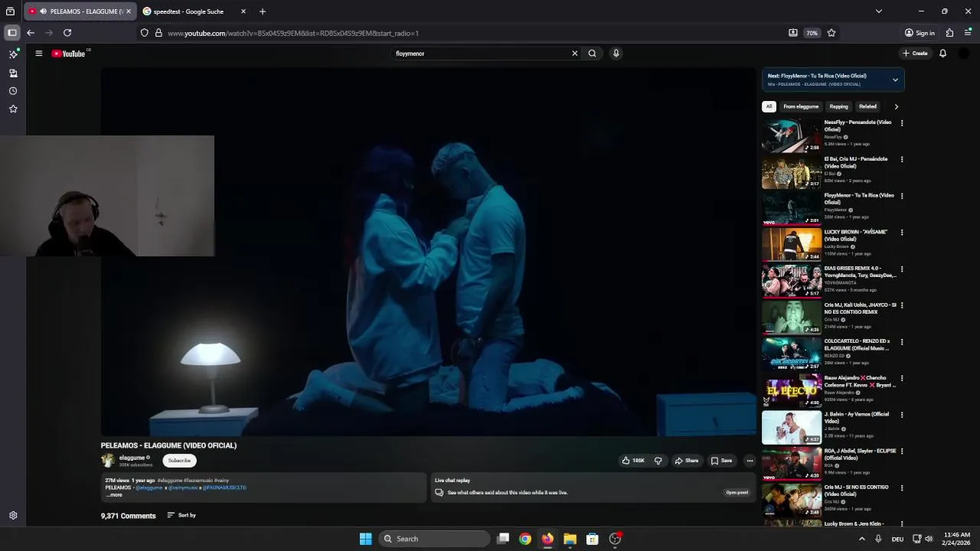Screen dimensions: 980x551
Task: Subscribe to the elaggume channel
Action: (x=179, y=461)
